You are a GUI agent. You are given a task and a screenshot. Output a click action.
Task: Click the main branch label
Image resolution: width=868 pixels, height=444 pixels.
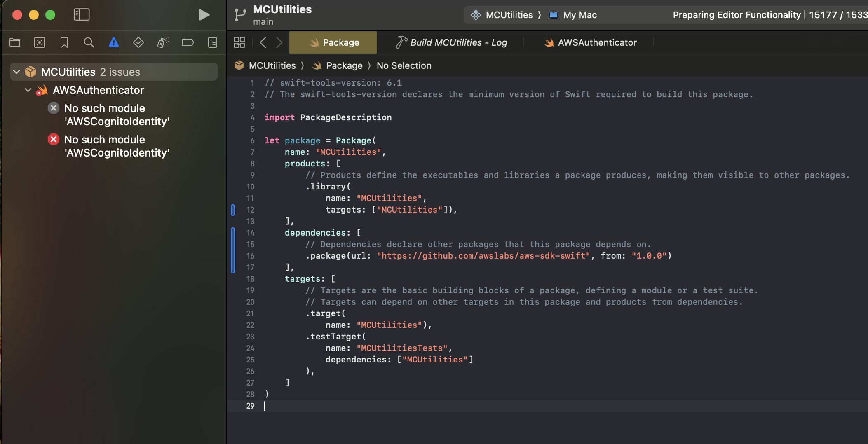pyautogui.click(x=263, y=21)
